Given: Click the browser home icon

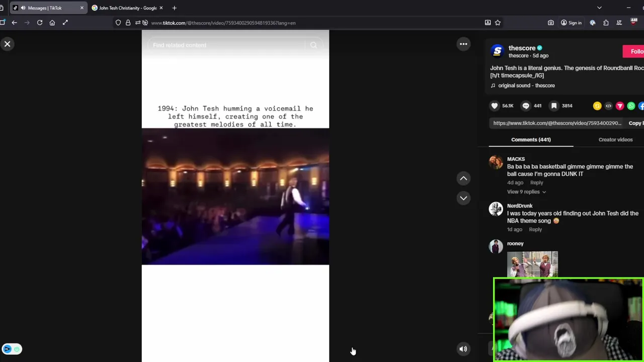Looking at the screenshot, I should 52,23.
